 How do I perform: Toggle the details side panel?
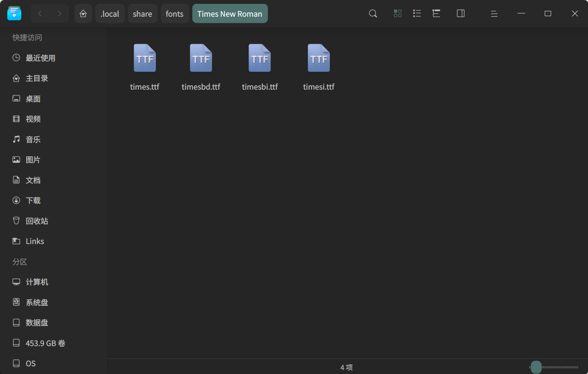point(461,14)
